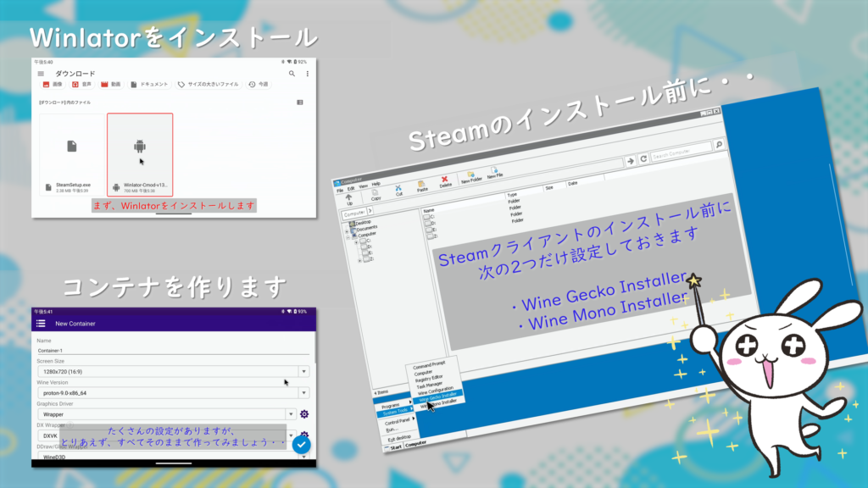This screenshot has width=868, height=488.
Task: Open the File menu in Wine file manager
Action: click(x=341, y=191)
